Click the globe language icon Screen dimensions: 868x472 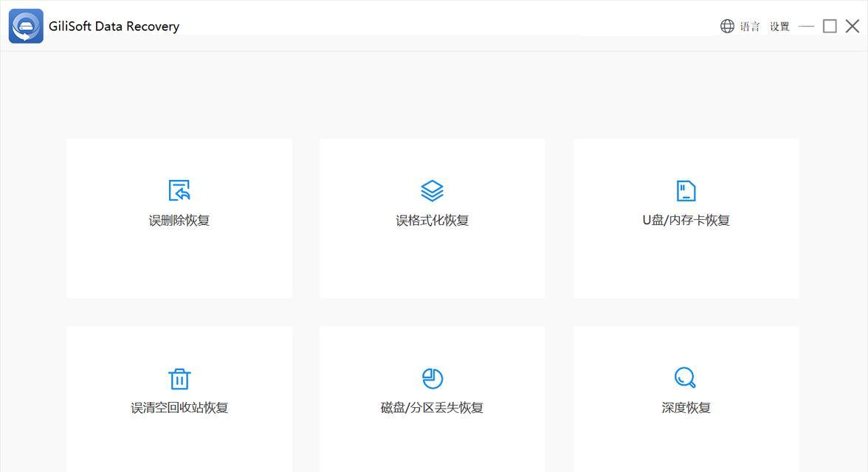pos(727,26)
